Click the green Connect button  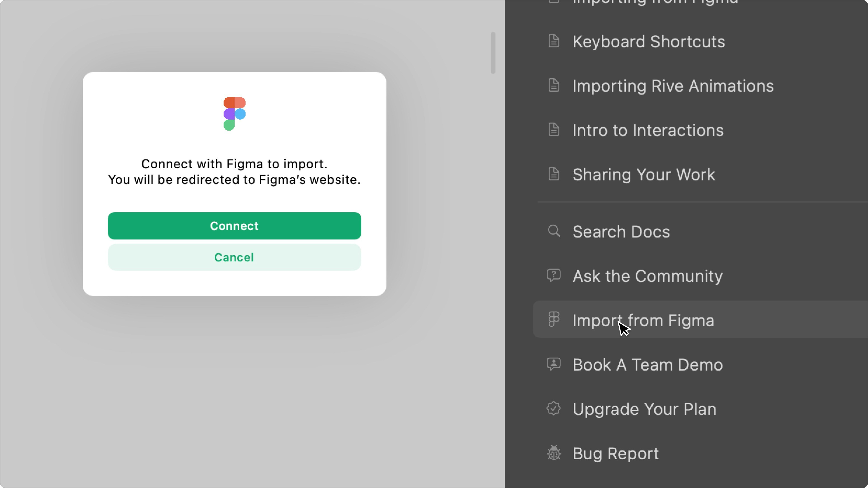[x=234, y=226]
